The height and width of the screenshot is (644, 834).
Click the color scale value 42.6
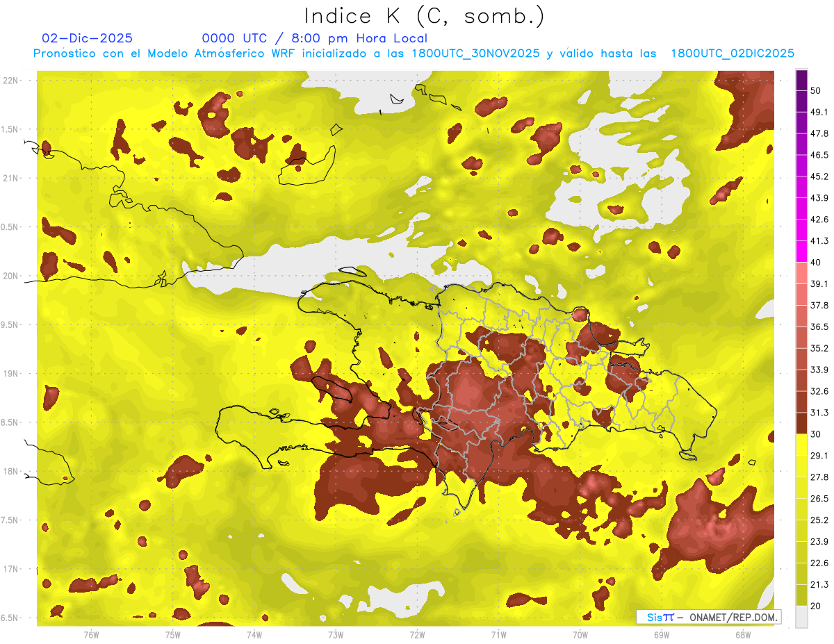(x=819, y=220)
